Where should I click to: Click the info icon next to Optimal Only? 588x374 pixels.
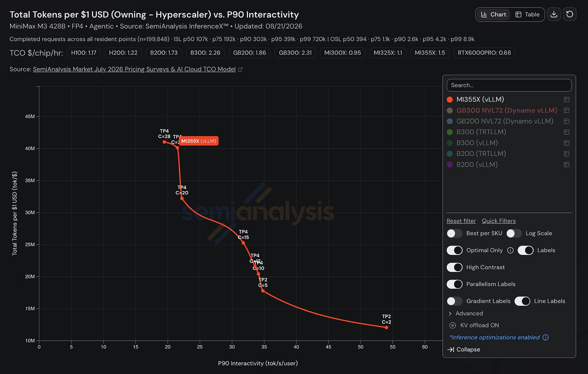(x=510, y=250)
